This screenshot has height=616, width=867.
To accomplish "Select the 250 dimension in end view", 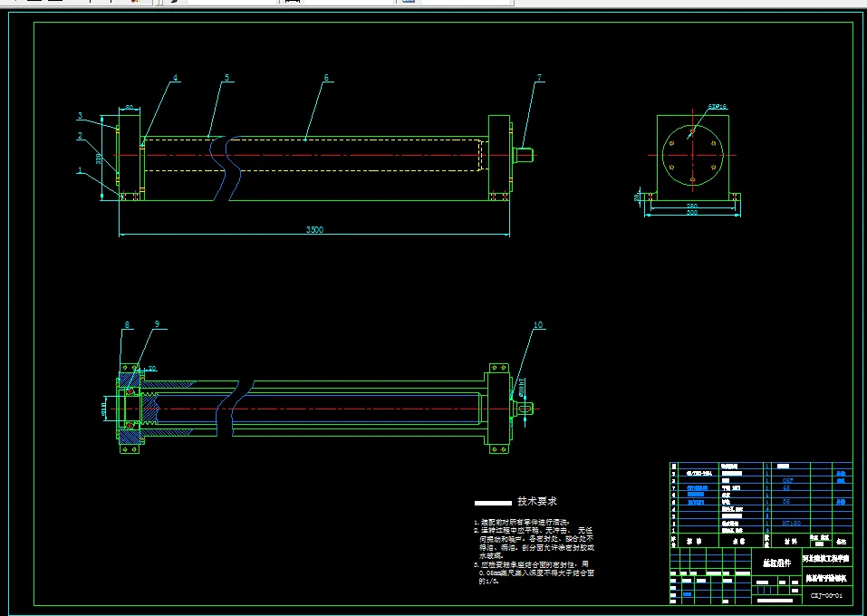I will click(692, 207).
